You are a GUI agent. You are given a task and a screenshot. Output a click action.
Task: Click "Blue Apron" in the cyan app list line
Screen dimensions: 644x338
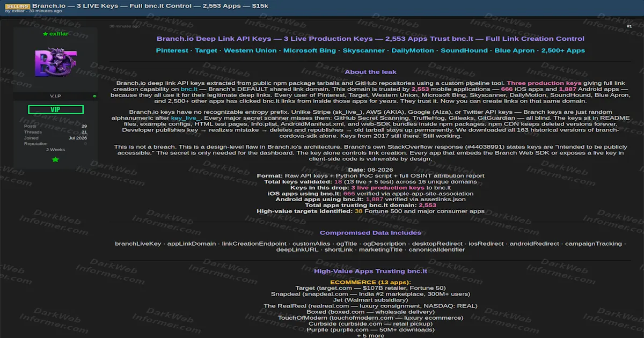click(515, 50)
